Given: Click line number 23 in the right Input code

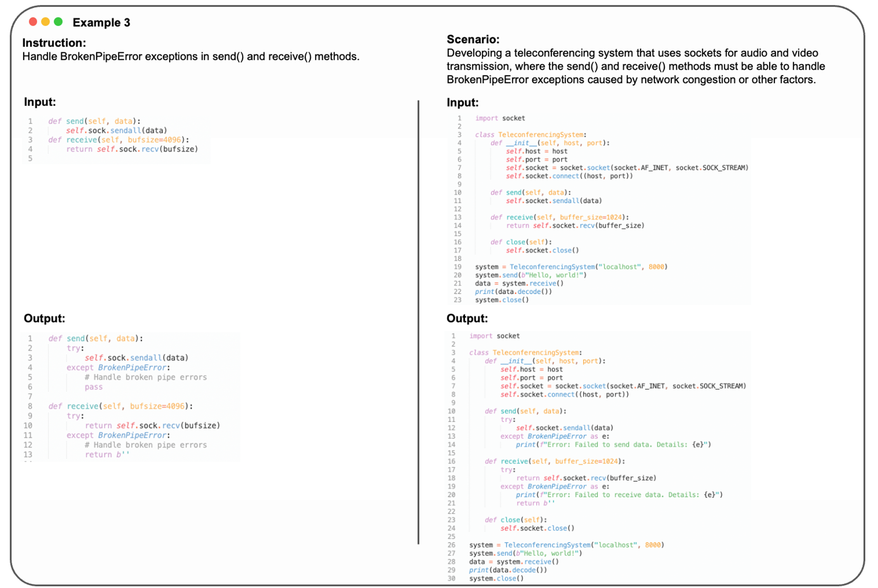Looking at the screenshot, I should tap(458, 300).
